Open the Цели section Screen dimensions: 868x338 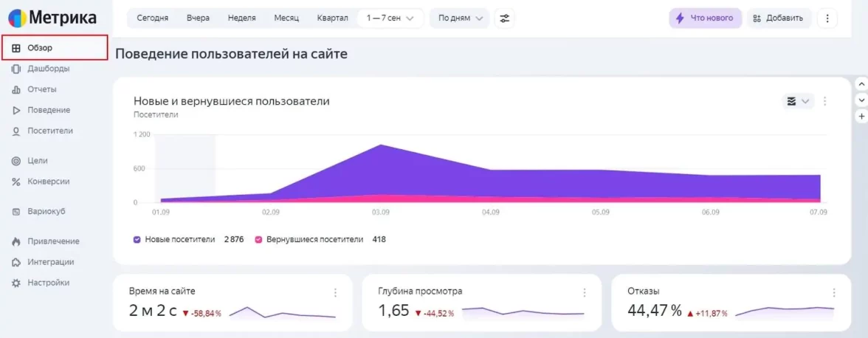pyautogui.click(x=37, y=160)
